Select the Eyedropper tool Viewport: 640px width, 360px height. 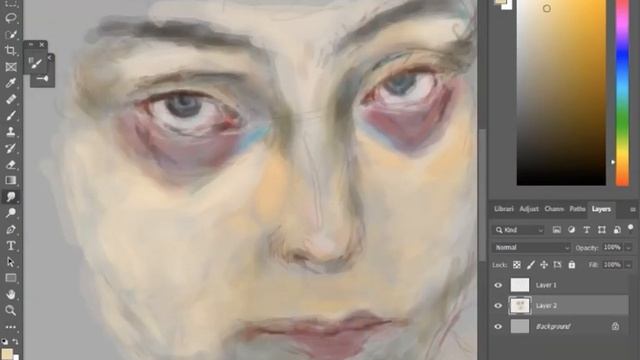click(11, 83)
